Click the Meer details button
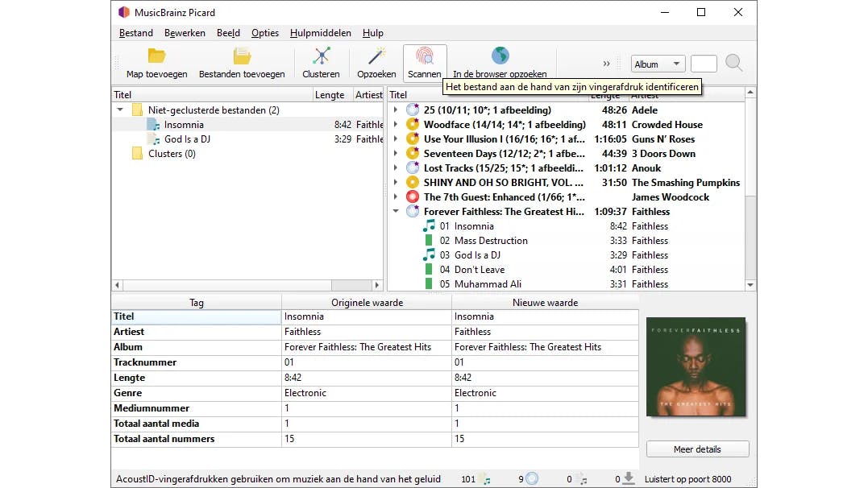The width and height of the screenshot is (868, 488). pyautogui.click(x=697, y=449)
